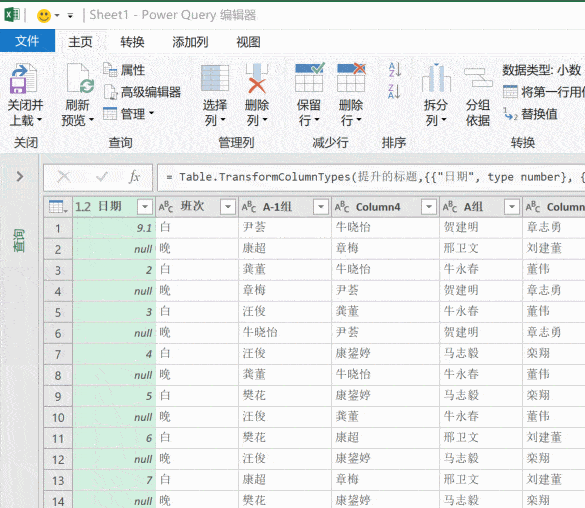Viewport: 585px width, 508px height.
Task: Click the 关闭并上载 save icon
Action: [x=24, y=79]
